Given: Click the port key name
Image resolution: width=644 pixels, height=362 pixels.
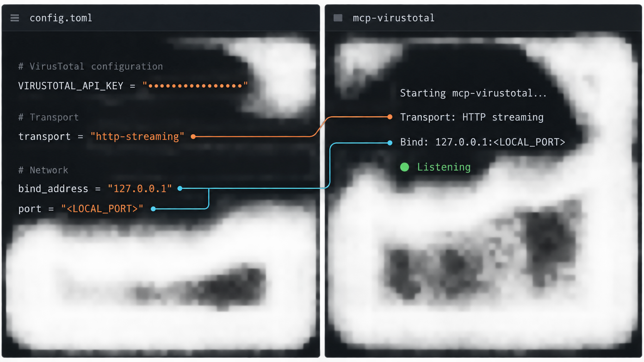Looking at the screenshot, I should click(30, 209).
